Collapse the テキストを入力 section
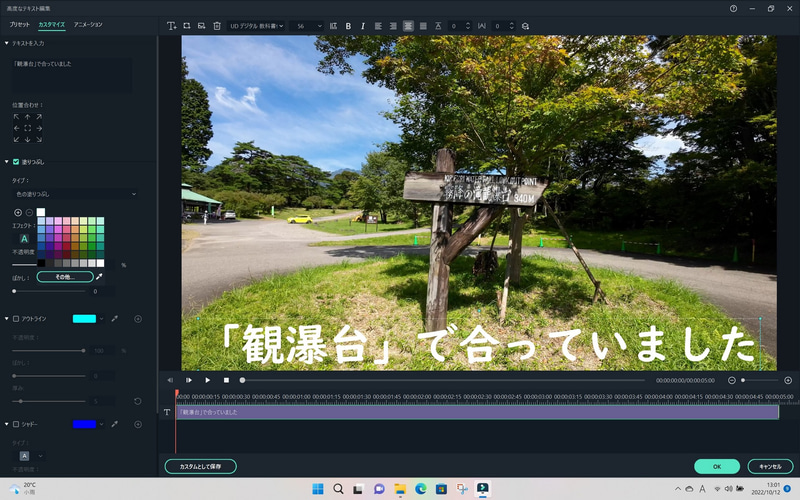 coord(7,43)
